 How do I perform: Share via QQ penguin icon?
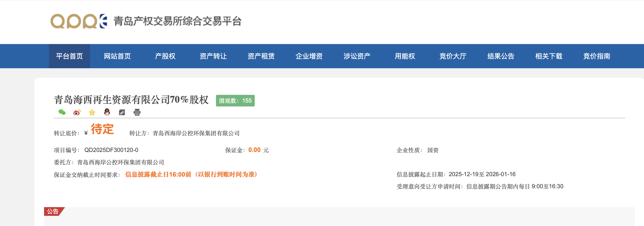coord(107,112)
